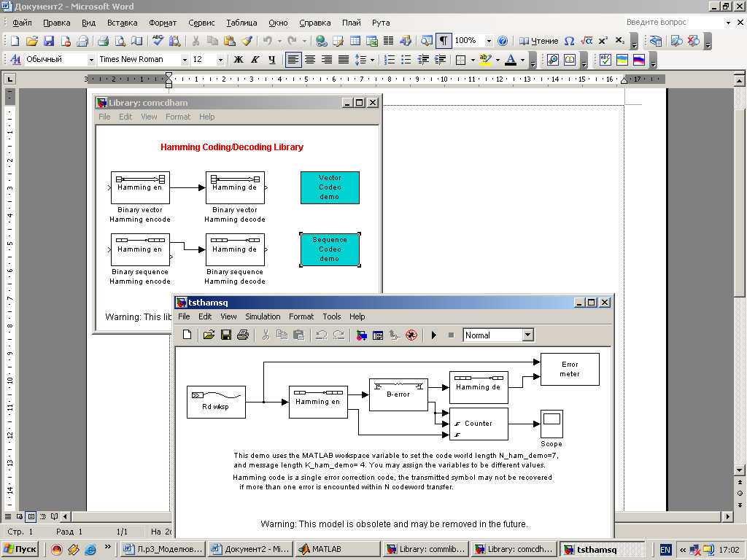Image resolution: width=747 pixels, height=560 pixels.
Task: Open the font size dropdown
Action: (x=220, y=60)
